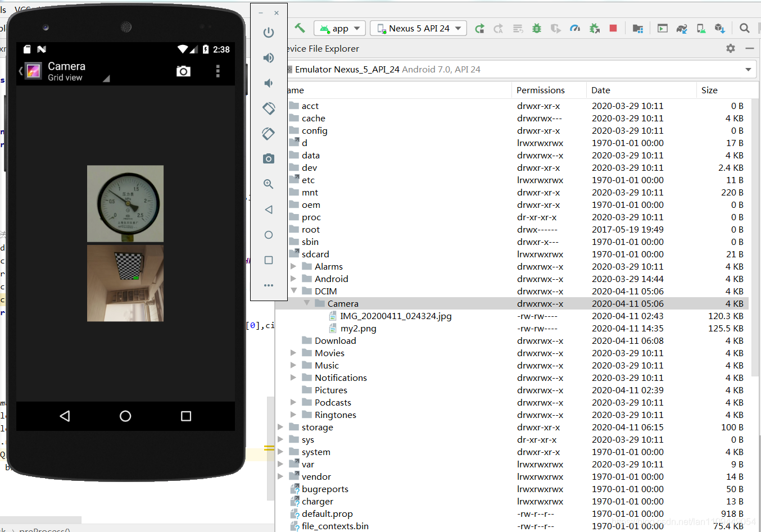Click the red Stop button
This screenshot has height=532, width=761.
[x=613, y=28]
